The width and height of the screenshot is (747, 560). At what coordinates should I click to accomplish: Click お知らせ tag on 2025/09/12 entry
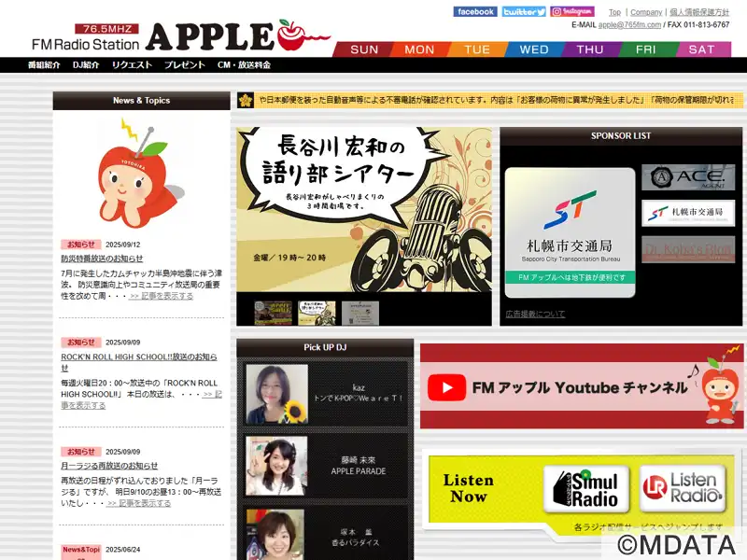pyautogui.click(x=81, y=245)
